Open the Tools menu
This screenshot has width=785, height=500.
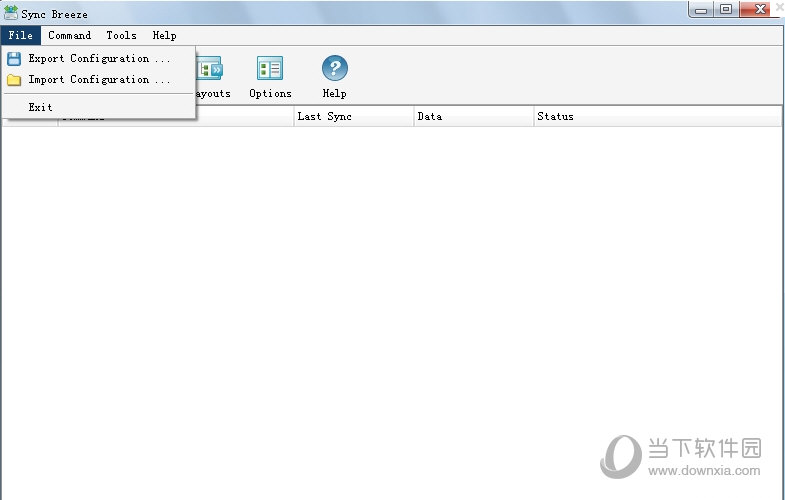coord(121,36)
